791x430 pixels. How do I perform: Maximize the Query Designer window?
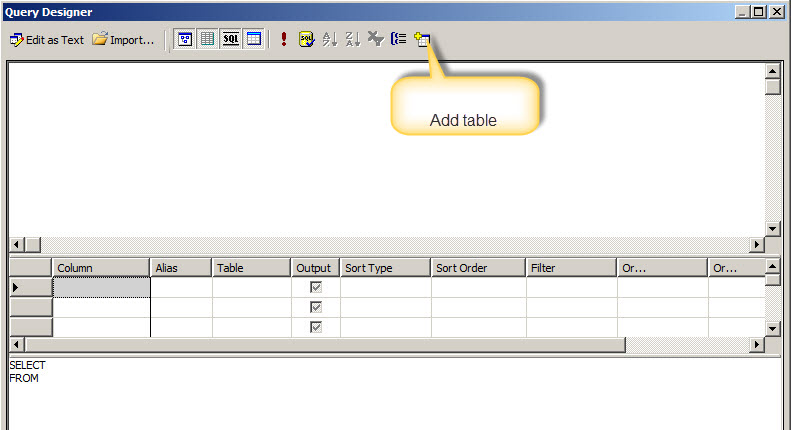click(x=758, y=12)
